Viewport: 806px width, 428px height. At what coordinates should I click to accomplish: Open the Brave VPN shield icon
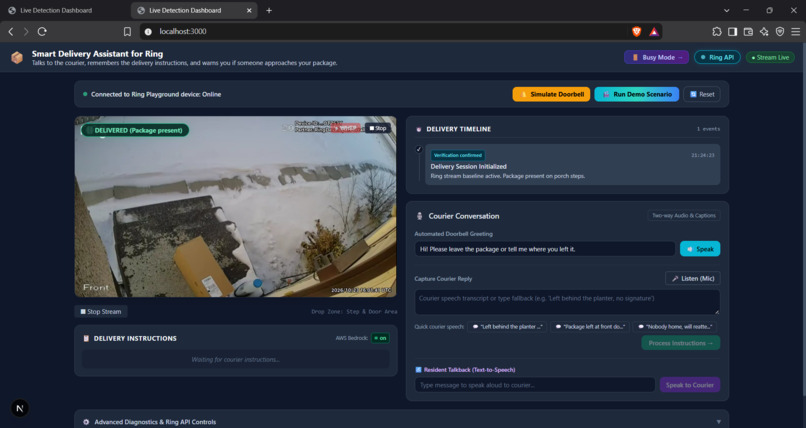tap(780, 31)
